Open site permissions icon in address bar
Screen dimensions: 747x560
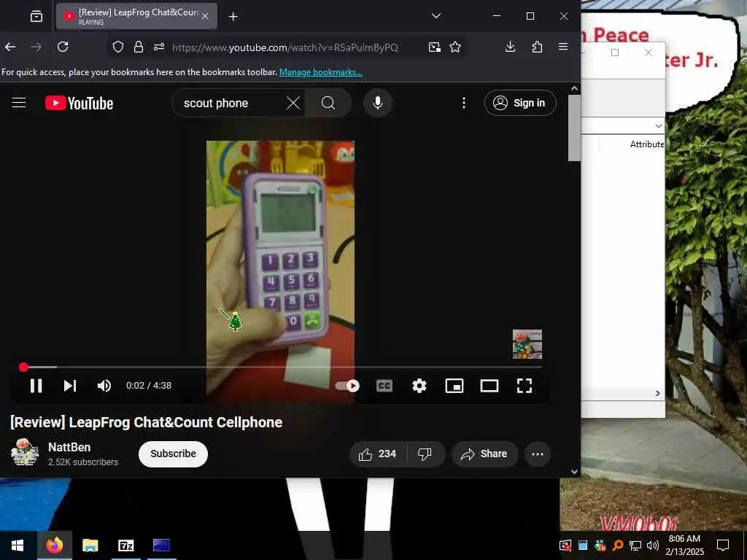[x=159, y=47]
